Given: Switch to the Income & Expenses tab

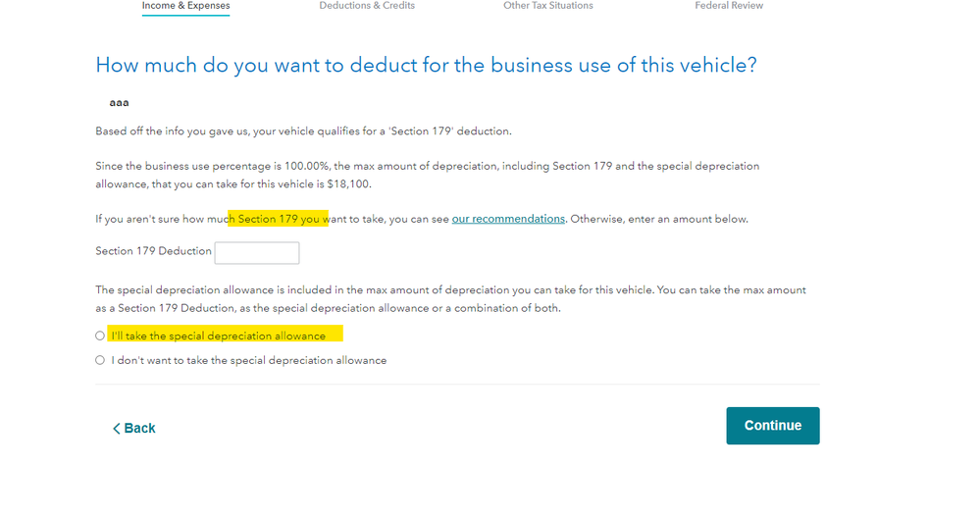Looking at the screenshot, I should pos(185,6).
